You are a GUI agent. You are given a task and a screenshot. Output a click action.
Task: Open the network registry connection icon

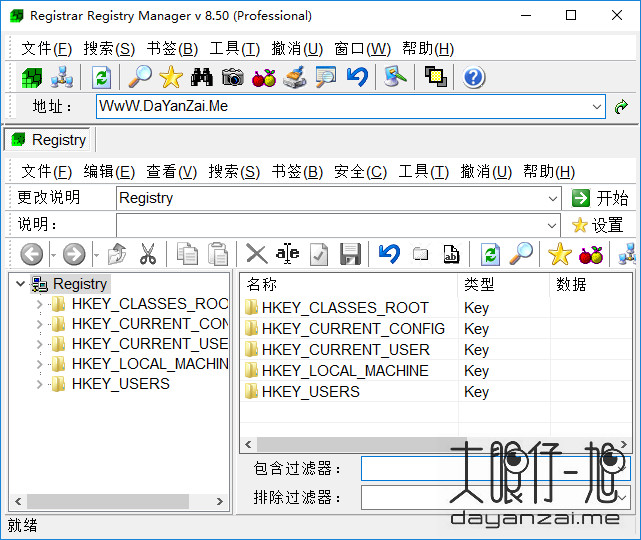click(x=62, y=77)
